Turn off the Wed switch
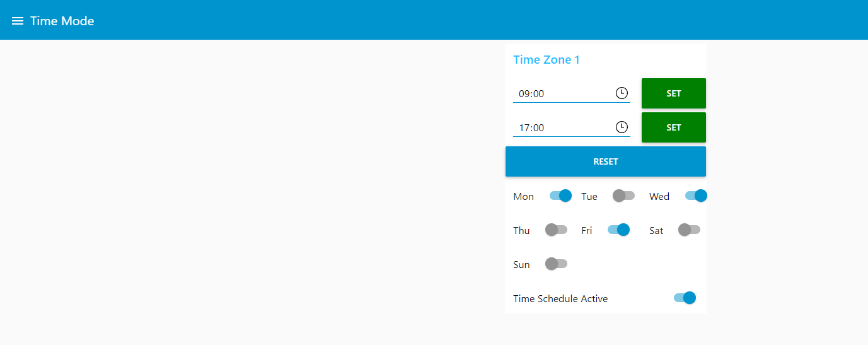 pos(696,196)
